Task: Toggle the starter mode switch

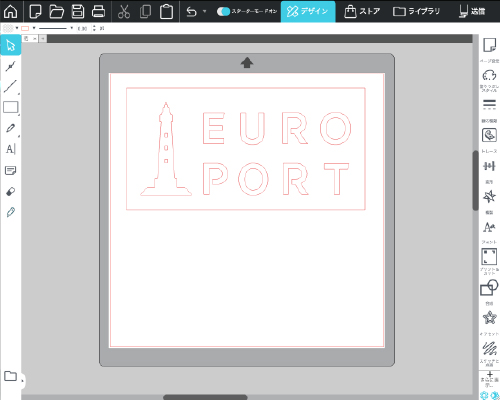Action: click(x=223, y=12)
